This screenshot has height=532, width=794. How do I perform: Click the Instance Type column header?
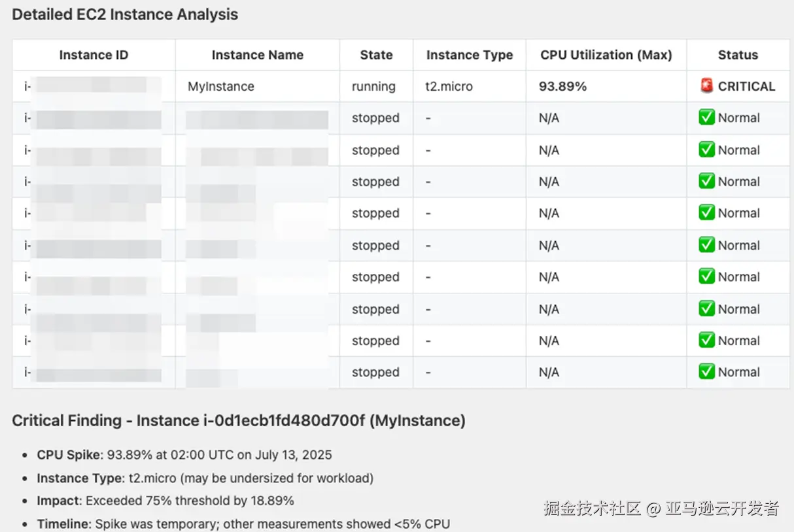469,55
